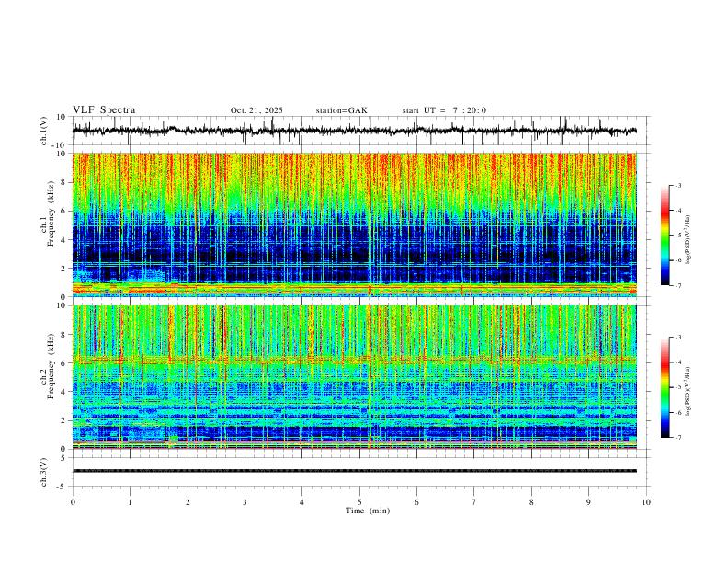Click the "-5" tick on ch.2 colorbar
The width and height of the screenshot is (728, 563).
(x=678, y=387)
